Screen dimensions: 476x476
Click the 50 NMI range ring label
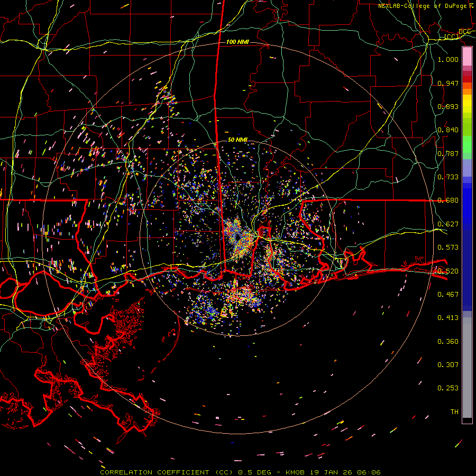pyautogui.click(x=237, y=140)
